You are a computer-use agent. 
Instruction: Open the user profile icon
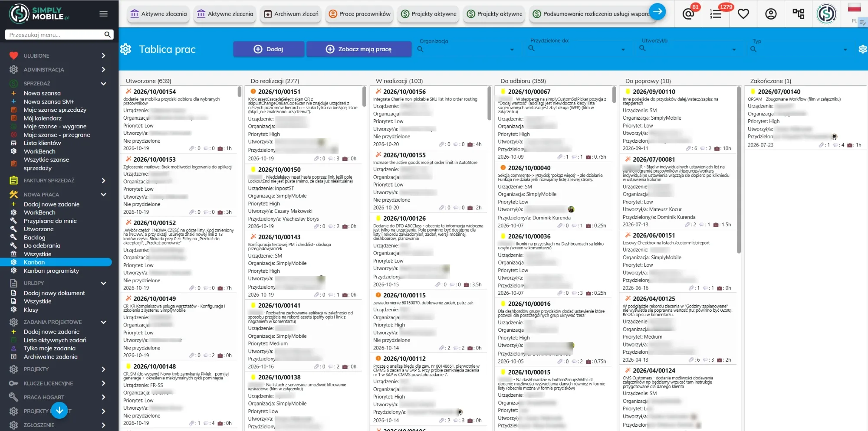point(771,14)
